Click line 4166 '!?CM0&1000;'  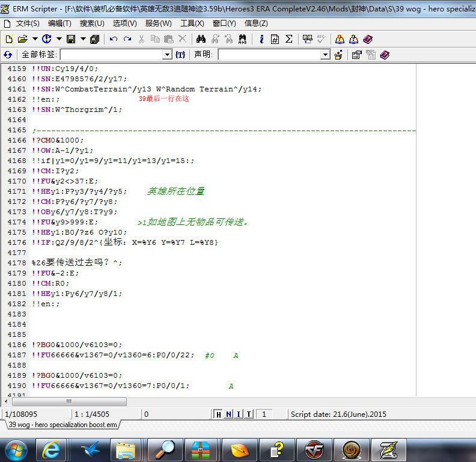tap(57, 140)
